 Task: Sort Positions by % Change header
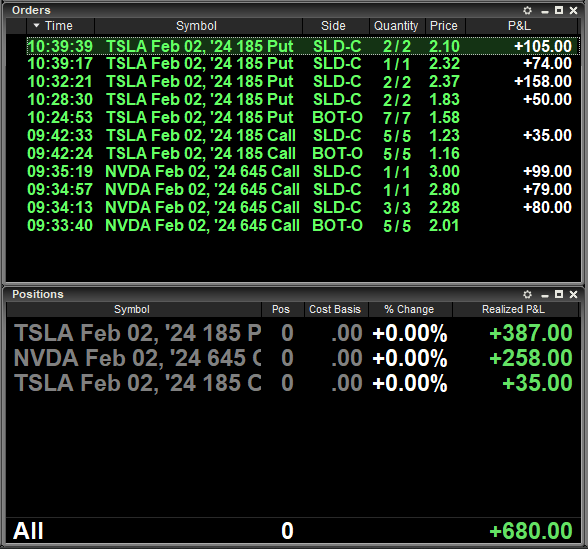(x=410, y=309)
